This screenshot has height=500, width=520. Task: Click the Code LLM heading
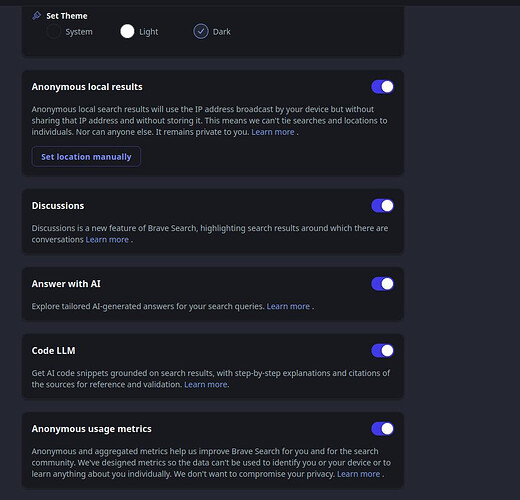coord(53,351)
